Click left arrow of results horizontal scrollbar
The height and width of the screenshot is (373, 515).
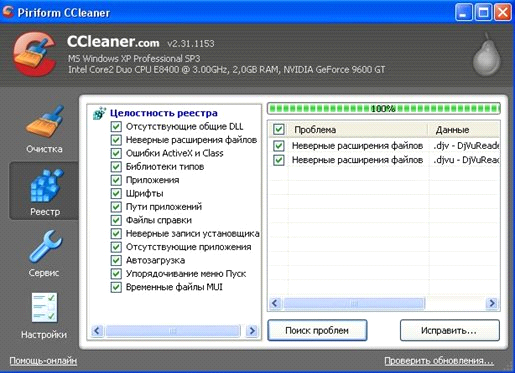coord(275,303)
